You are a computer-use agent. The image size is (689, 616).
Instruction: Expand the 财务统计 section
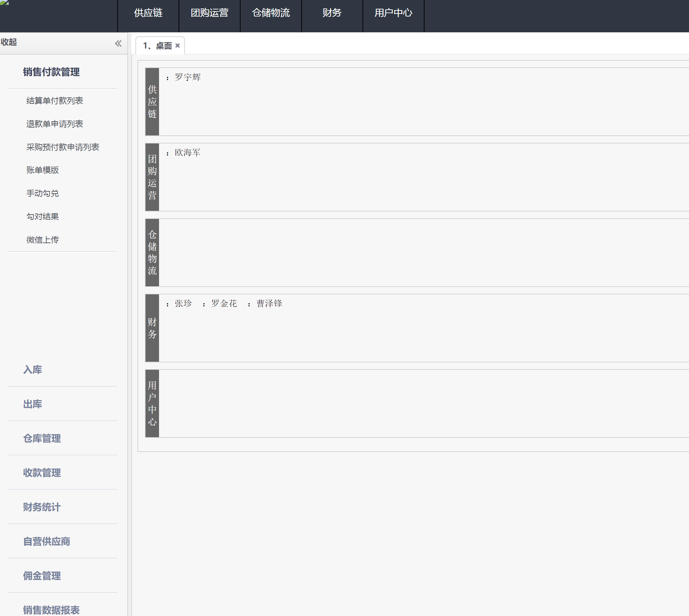(x=42, y=507)
